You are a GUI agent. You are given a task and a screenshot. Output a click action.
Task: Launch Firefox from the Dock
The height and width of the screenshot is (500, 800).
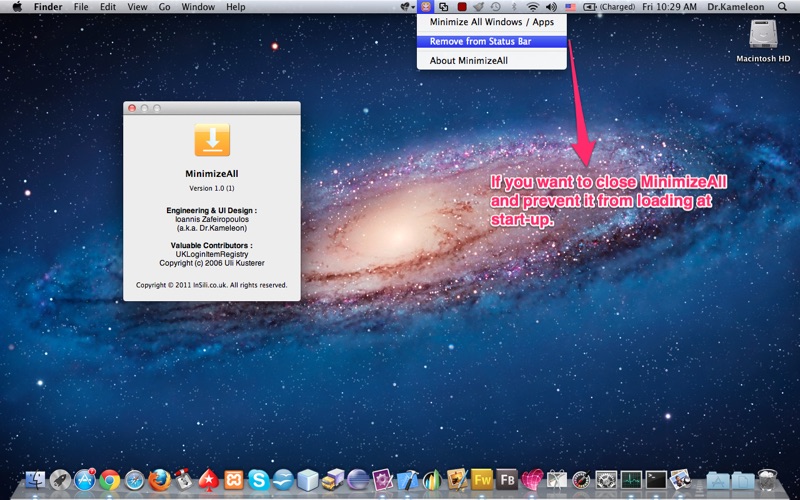click(159, 480)
